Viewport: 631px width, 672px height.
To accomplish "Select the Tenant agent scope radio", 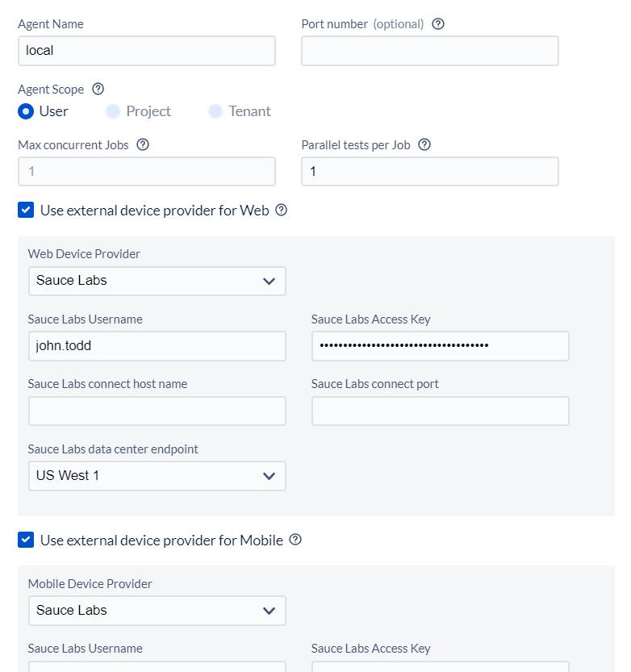I will (x=215, y=111).
